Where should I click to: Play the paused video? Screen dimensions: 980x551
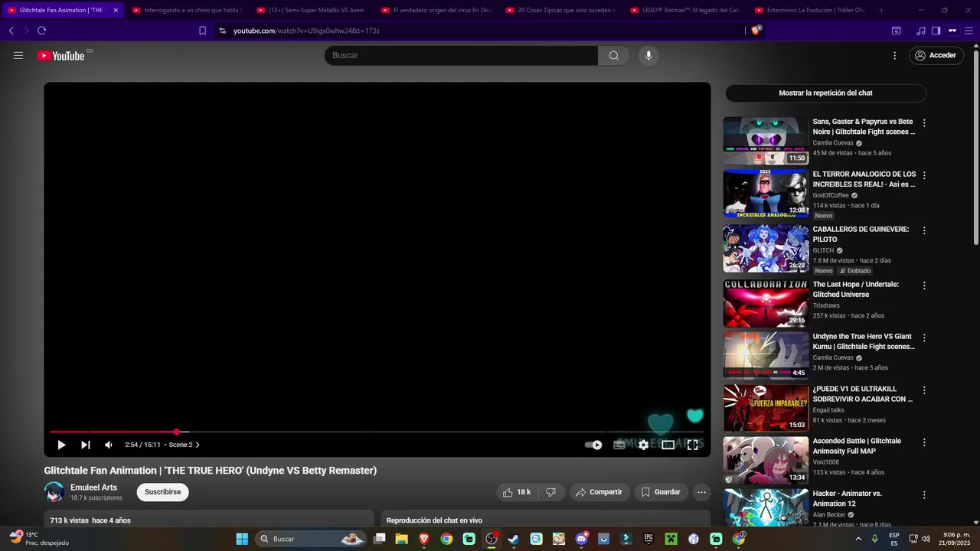point(61,445)
